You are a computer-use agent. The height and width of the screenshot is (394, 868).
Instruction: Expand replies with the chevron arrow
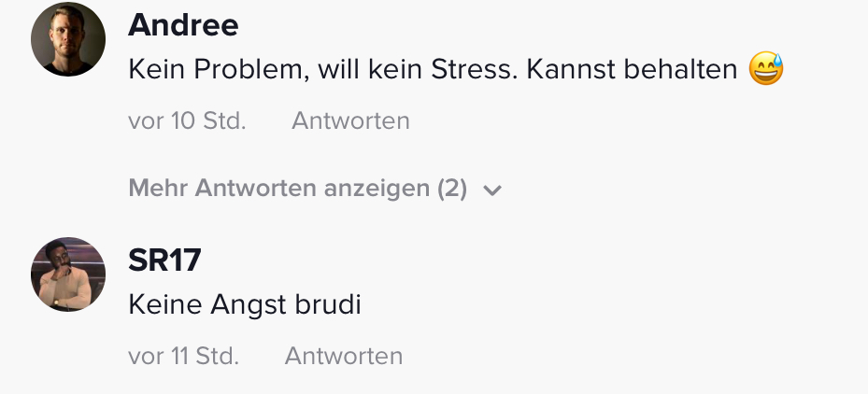tap(492, 190)
